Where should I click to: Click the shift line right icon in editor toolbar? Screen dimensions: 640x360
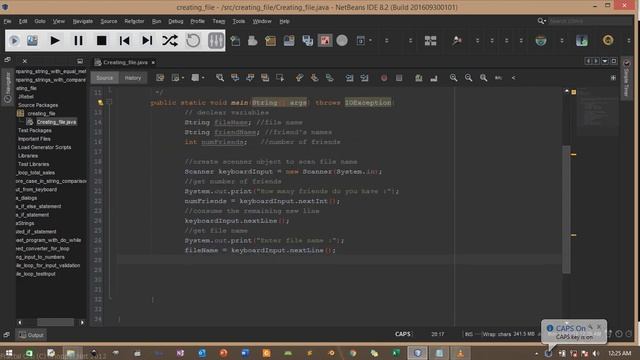point(364,78)
